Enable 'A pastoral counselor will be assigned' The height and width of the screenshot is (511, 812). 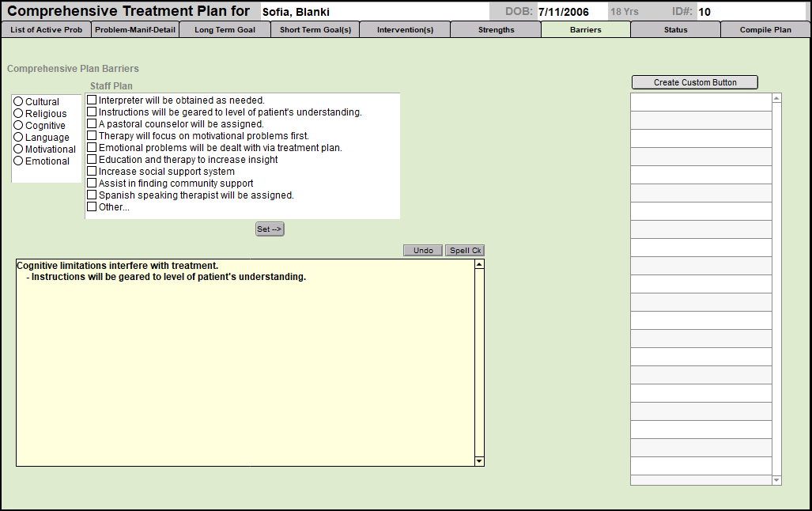pos(92,124)
